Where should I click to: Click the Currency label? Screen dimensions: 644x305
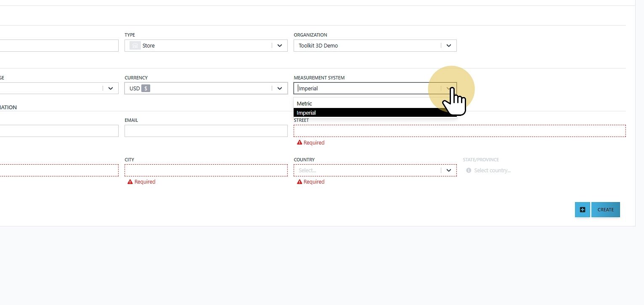coord(136,78)
